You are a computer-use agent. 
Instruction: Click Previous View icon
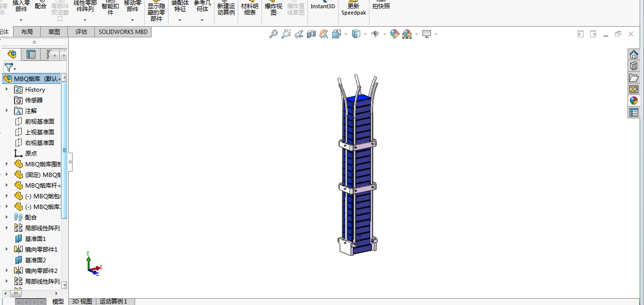tap(299, 34)
